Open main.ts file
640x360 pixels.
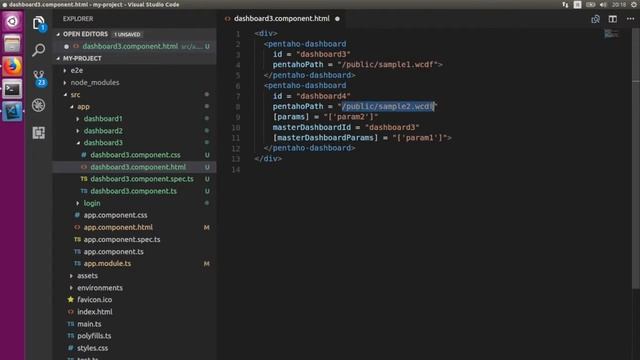89,324
